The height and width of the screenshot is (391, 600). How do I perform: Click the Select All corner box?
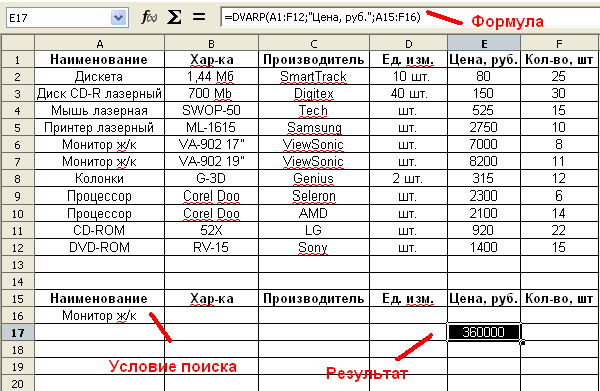(x=18, y=43)
